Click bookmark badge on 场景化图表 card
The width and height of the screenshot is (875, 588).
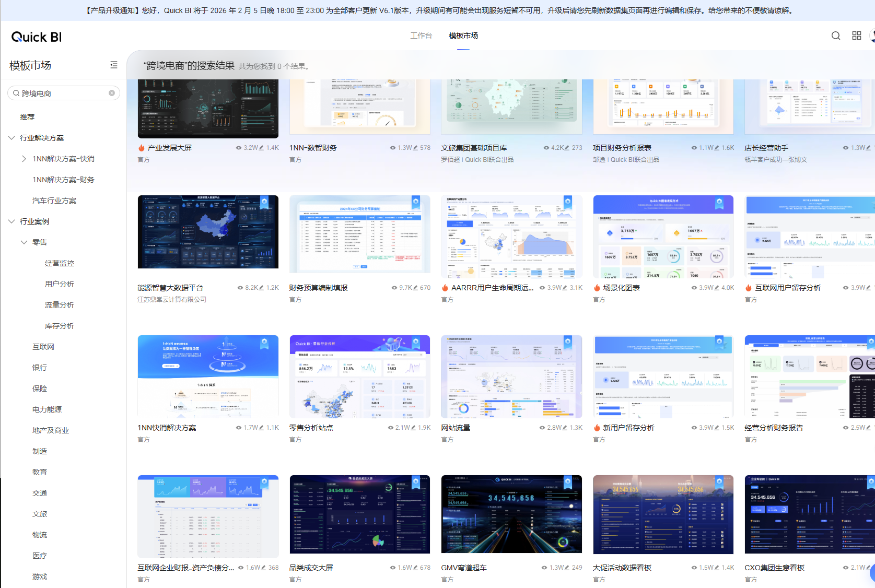(719, 202)
